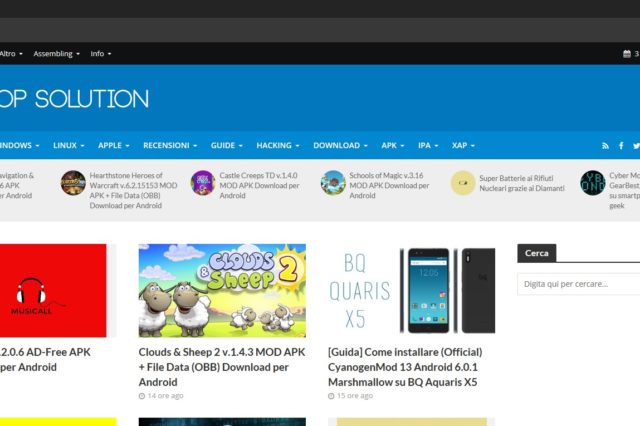Open Super Batterie ai Rifiuti Nucleari link
Viewport: 640px width, 426px height.
point(522,183)
